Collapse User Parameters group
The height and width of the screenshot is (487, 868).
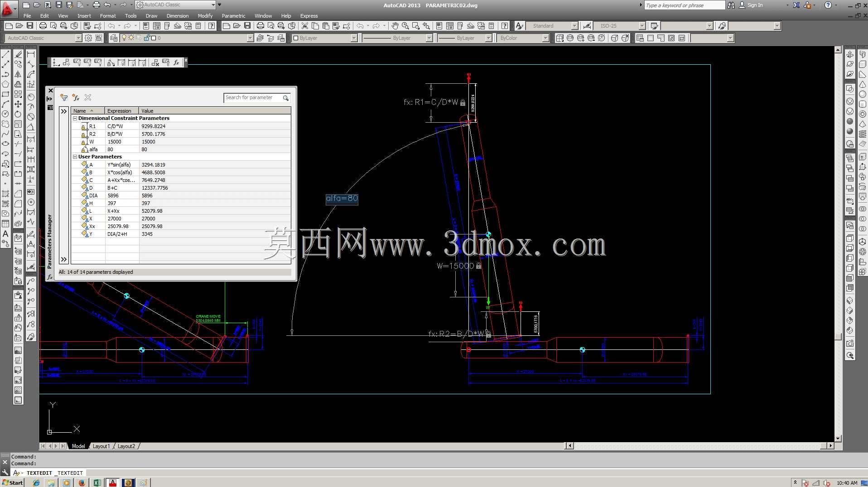pos(75,157)
